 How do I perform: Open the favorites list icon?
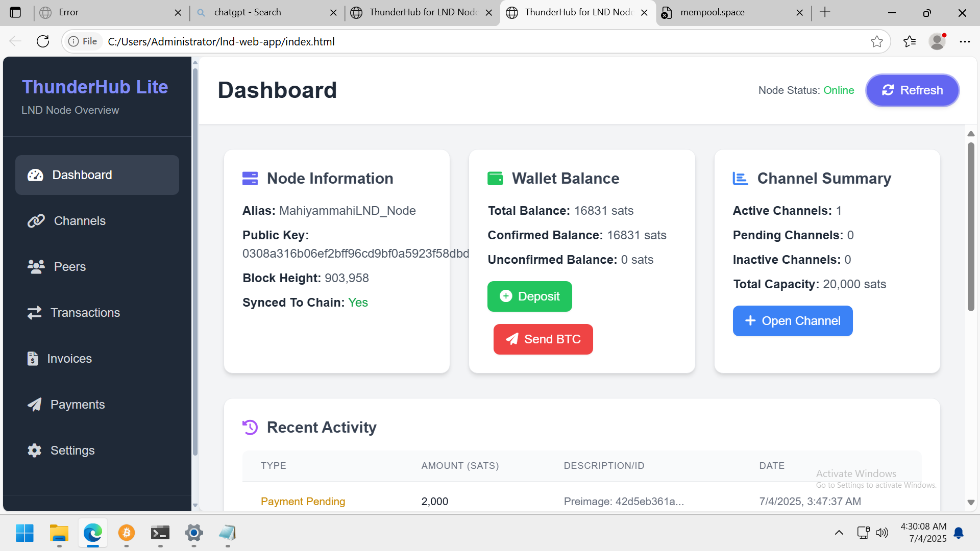tap(909, 41)
